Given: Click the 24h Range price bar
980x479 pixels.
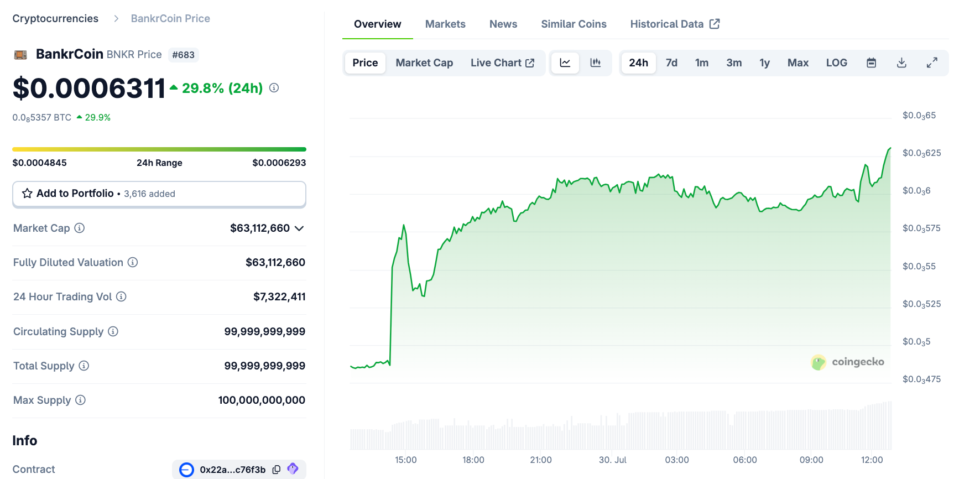Looking at the screenshot, I should 159,149.
